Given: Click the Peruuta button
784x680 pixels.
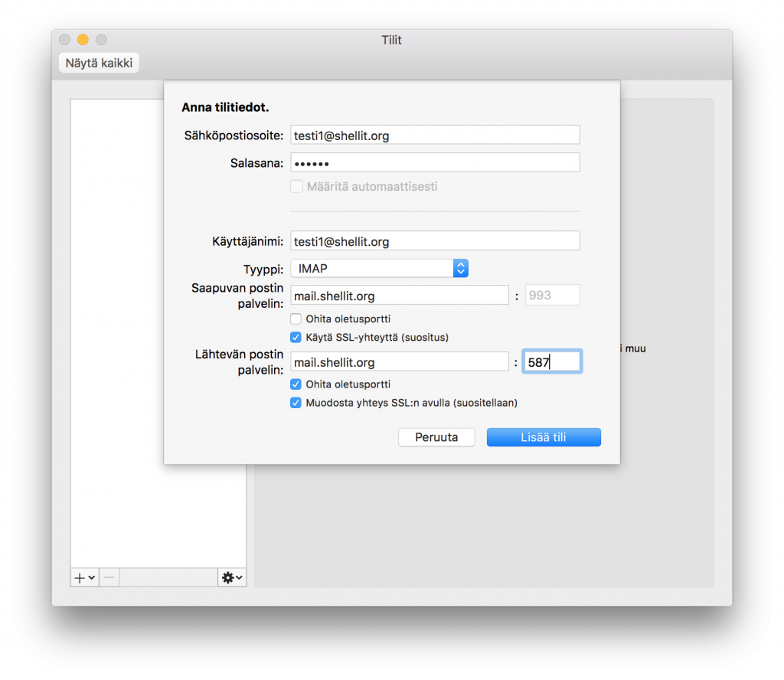Looking at the screenshot, I should pyautogui.click(x=436, y=436).
